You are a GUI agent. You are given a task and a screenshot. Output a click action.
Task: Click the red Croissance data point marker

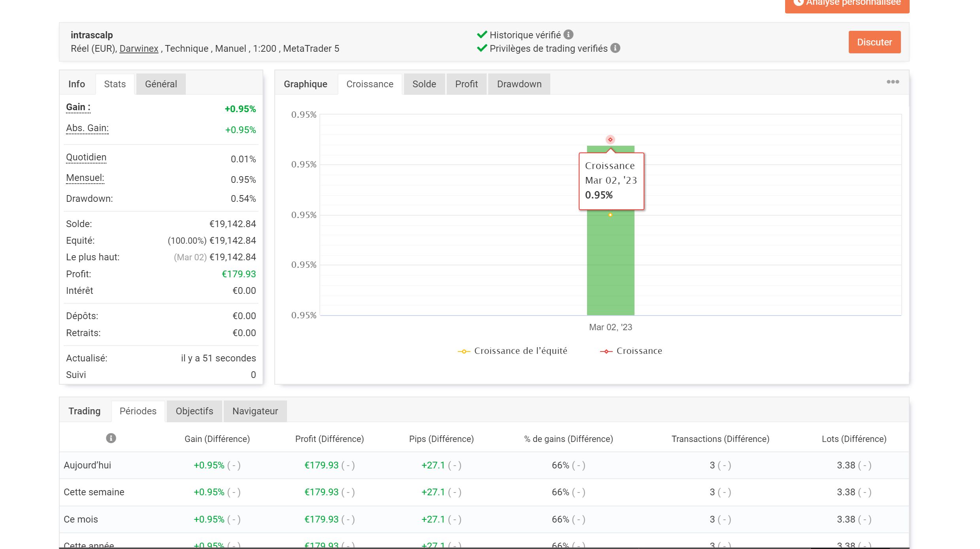(610, 140)
